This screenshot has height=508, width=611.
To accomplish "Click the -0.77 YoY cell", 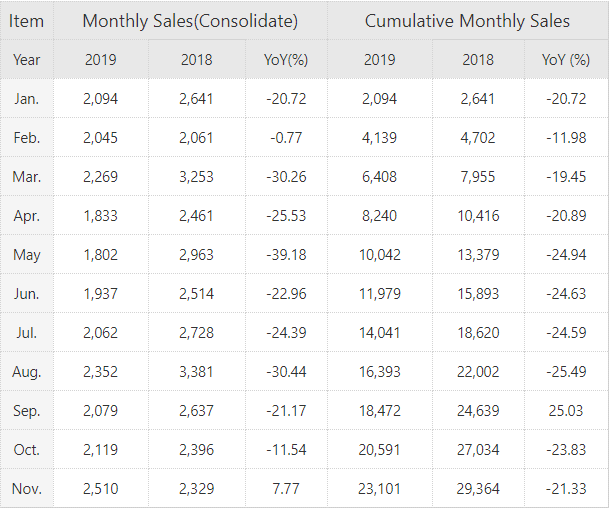I will click(x=286, y=137).
